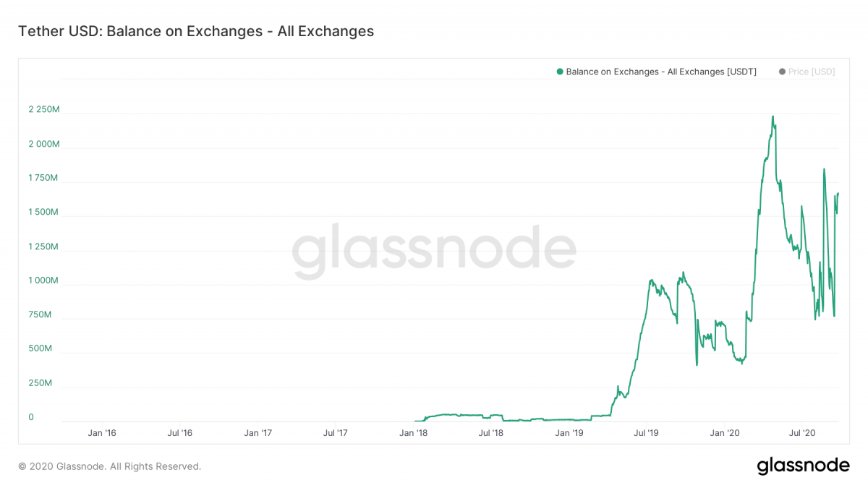868x488 pixels.
Task: Select the Jul '19 date tick label
Action: 646,433
